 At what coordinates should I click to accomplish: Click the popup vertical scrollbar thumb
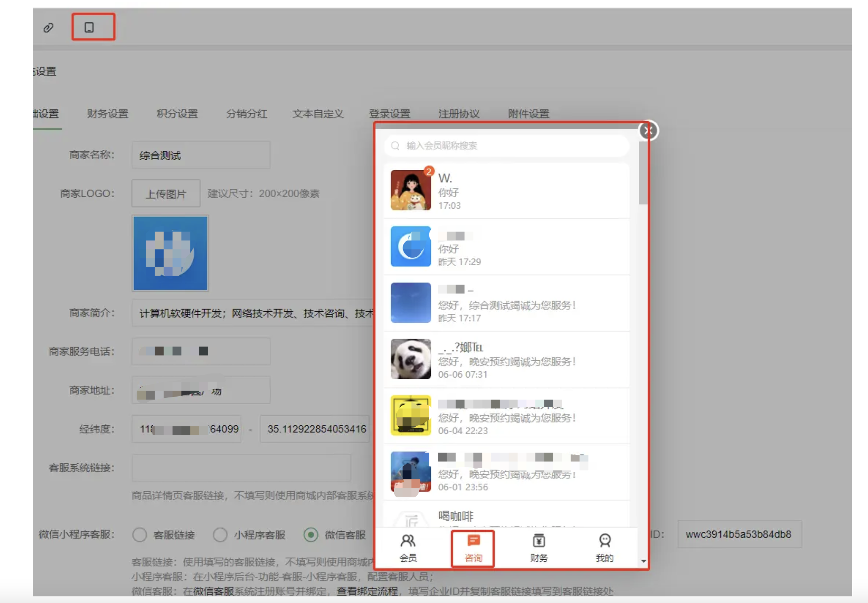pyautogui.click(x=643, y=173)
